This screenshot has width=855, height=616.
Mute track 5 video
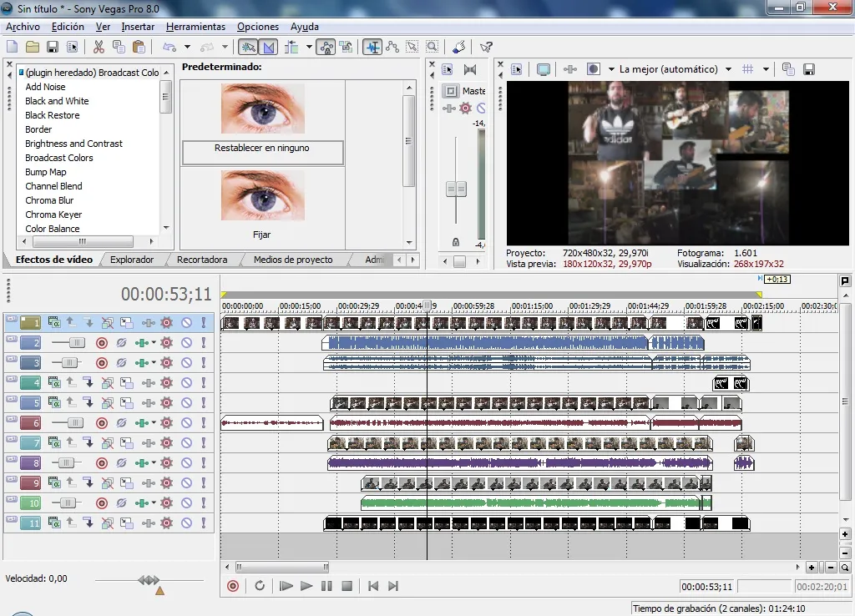[x=186, y=402]
